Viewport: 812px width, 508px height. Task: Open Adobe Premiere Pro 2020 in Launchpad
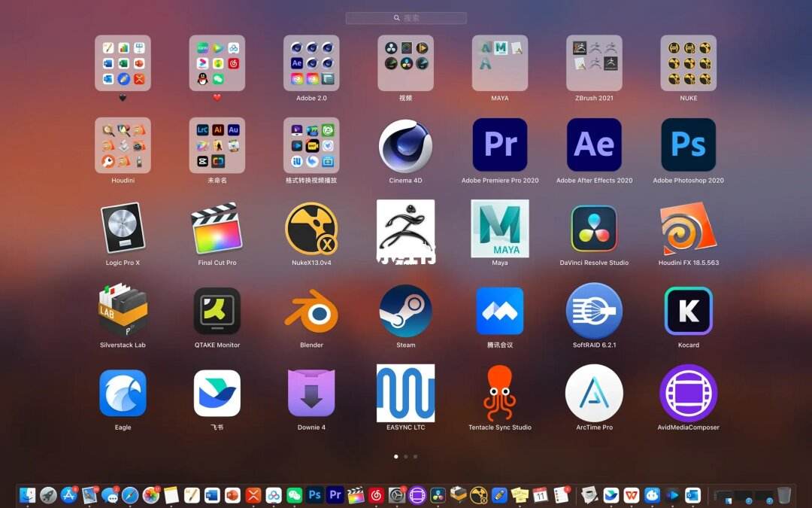click(500, 144)
